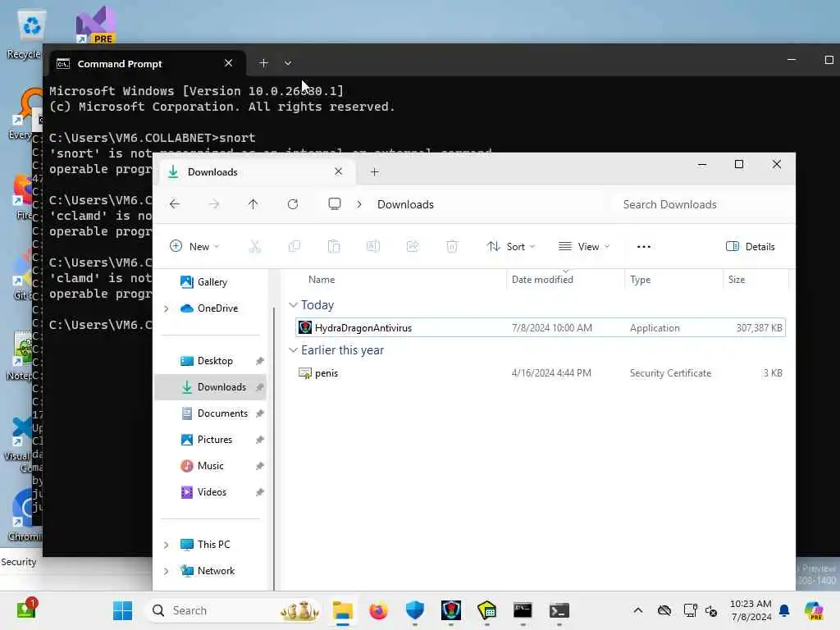This screenshot has width=840, height=630.
Task: Open the New item dropdown
Action: coord(194,246)
